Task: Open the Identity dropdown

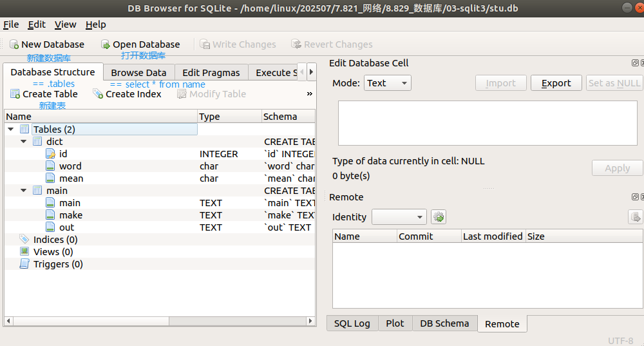Action: point(399,217)
